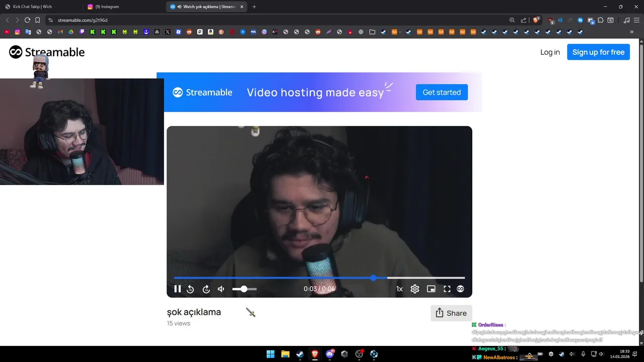This screenshot has width=644, height=362.
Task: Open the bookmarks folder icon
Action: [x=372, y=32]
